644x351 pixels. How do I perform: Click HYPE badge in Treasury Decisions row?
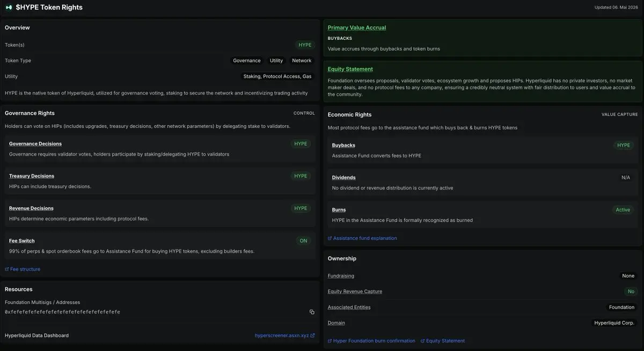click(x=301, y=176)
